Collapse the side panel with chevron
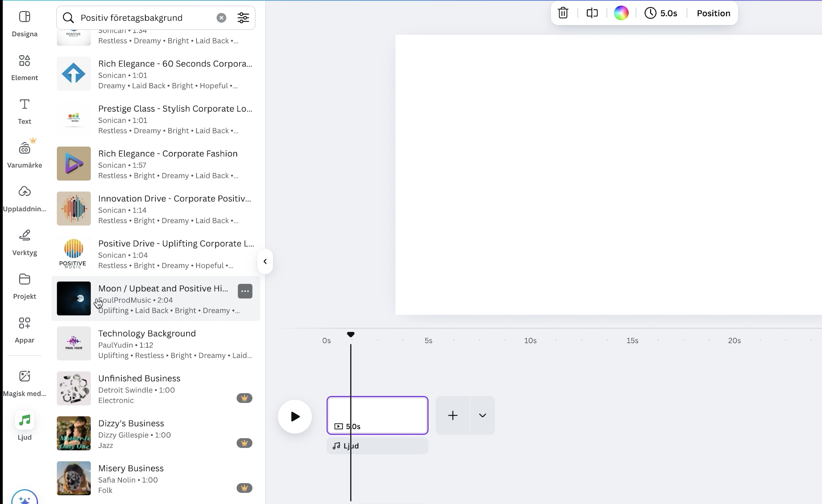This screenshot has width=822, height=504. click(265, 261)
